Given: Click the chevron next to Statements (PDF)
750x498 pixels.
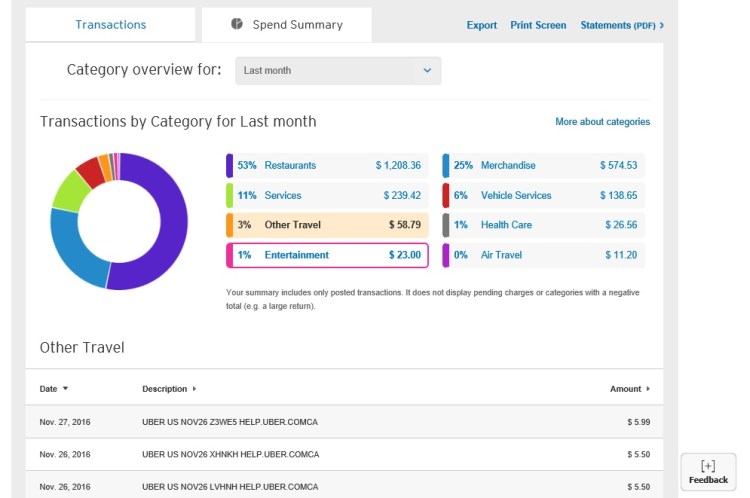Looking at the screenshot, I should click(x=661, y=25).
